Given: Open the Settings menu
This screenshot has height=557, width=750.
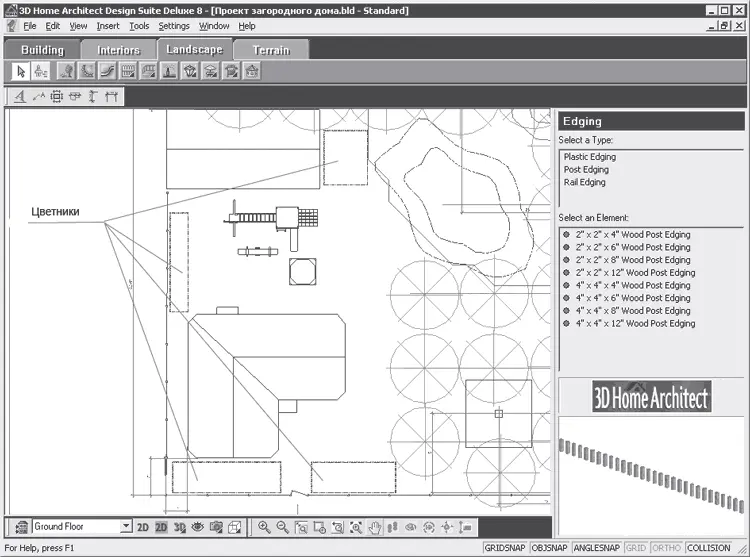Looking at the screenshot, I should coord(174,26).
